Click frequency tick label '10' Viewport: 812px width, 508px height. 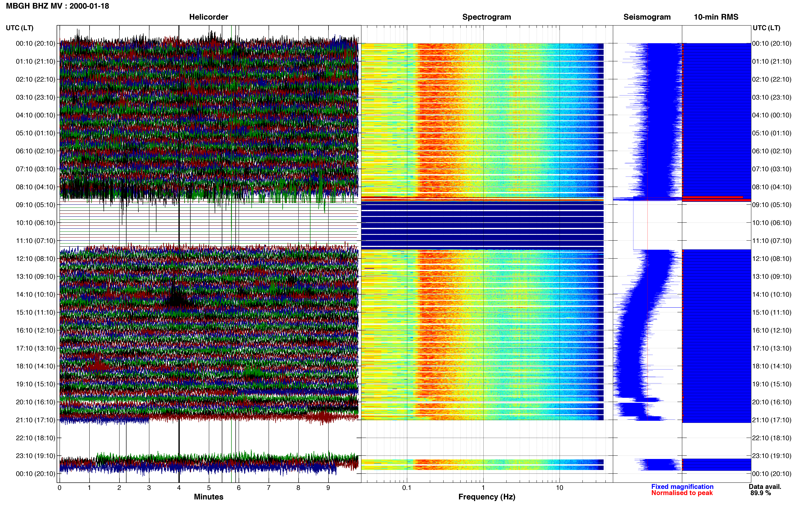[x=559, y=488]
